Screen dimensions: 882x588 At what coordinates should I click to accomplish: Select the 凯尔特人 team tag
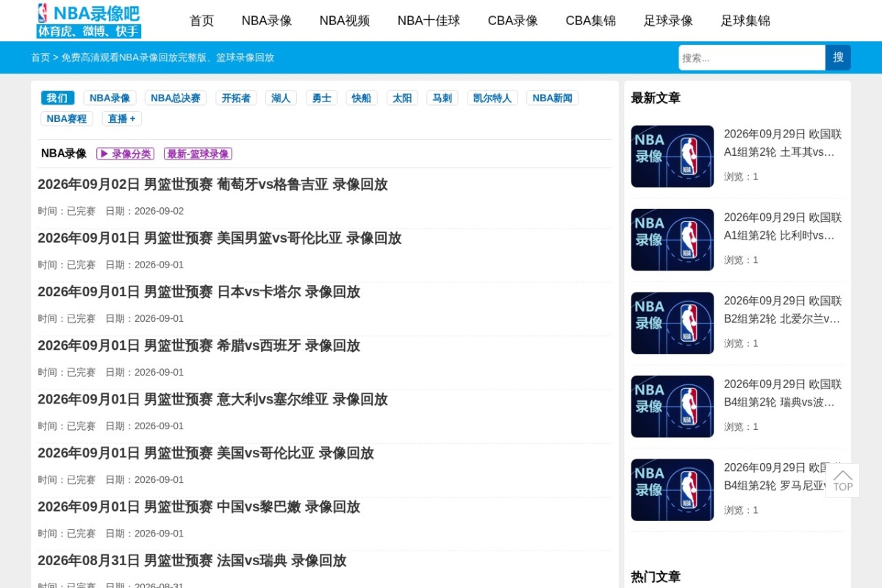[492, 98]
